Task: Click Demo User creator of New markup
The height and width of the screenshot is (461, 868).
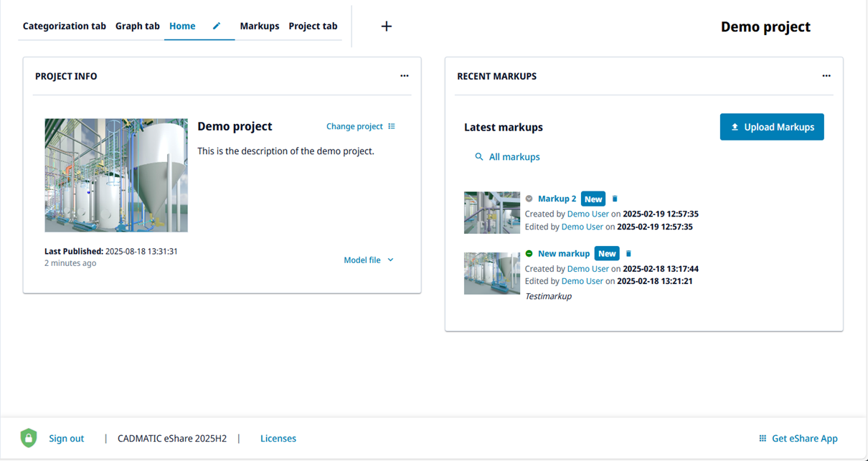Action: pos(588,269)
